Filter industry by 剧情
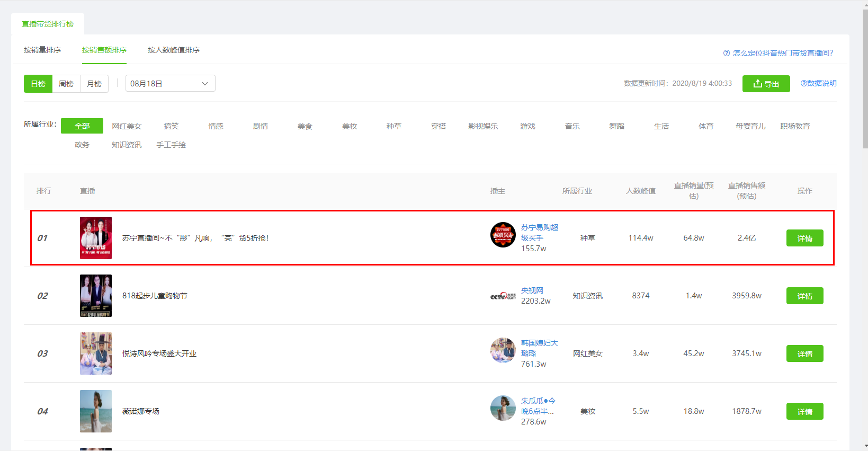Viewport: 868px width, 451px height. 260,126
